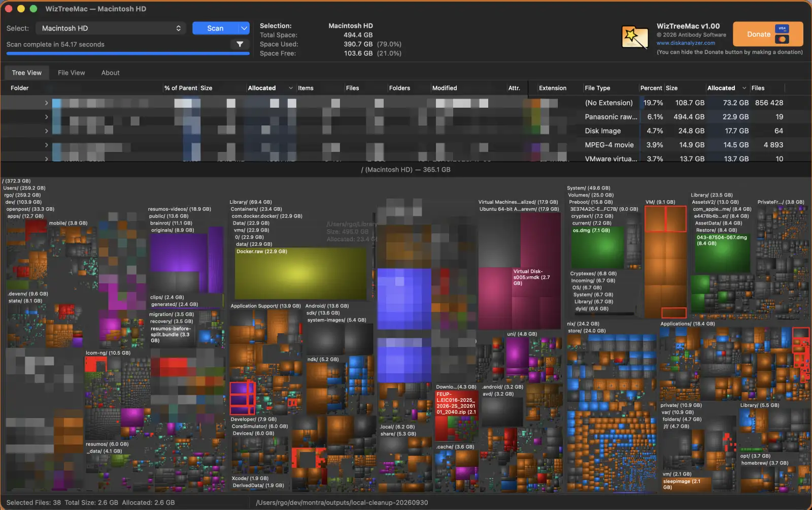The image size is (812, 510).
Task: Click the local-cleanup path in the status bar
Action: pyautogui.click(x=342, y=502)
